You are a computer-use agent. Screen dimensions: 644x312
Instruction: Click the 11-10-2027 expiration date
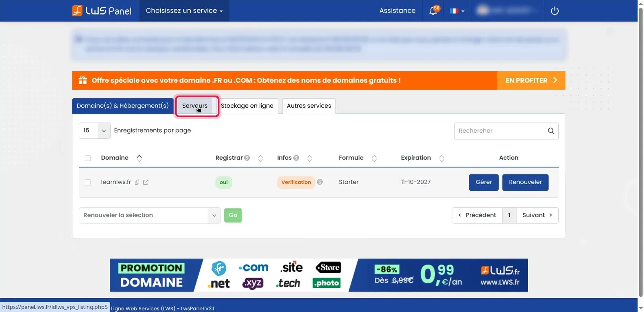tap(416, 182)
